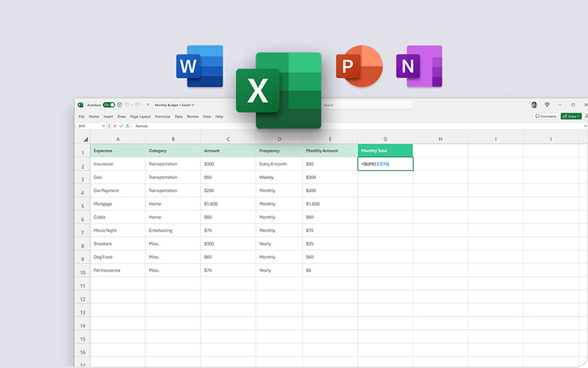Click the Undo arrow icon
Viewport: 588px width, 368px height.
pyautogui.click(x=127, y=105)
